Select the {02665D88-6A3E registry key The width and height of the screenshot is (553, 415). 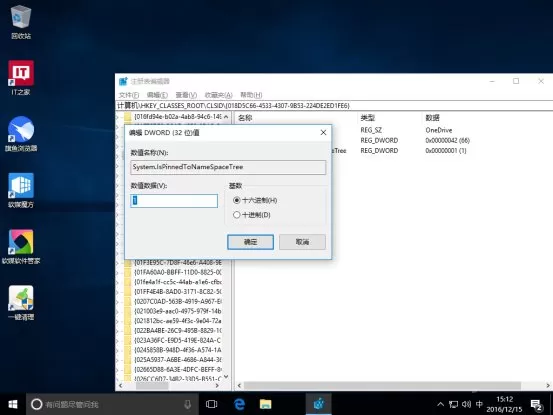point(178,370)
